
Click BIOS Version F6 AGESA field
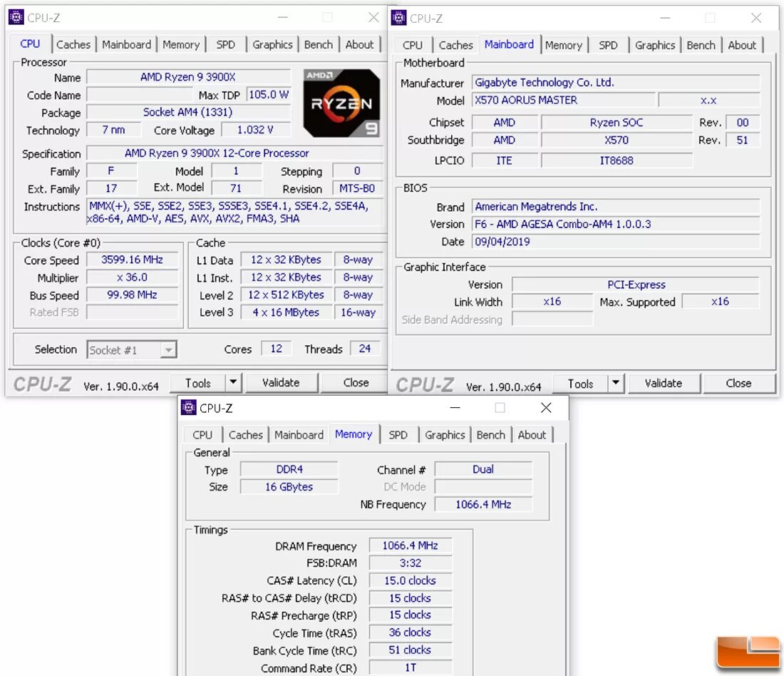pos(616,224)
